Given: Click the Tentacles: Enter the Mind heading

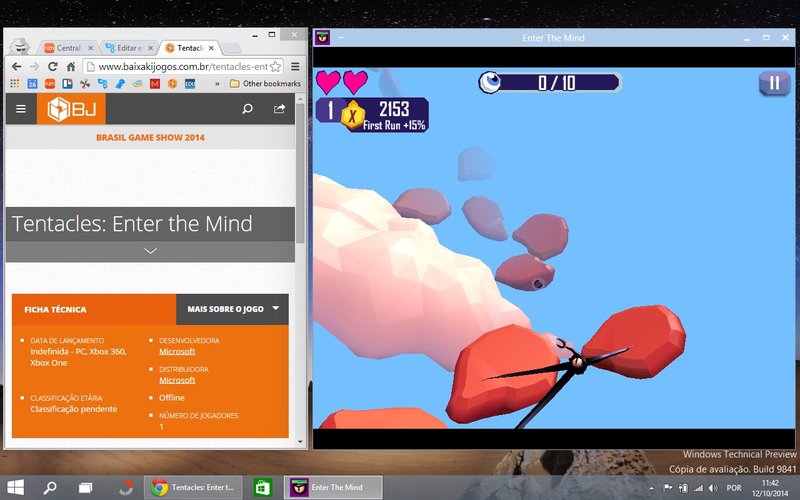Looking at the screenshot, I should (132, 224).
